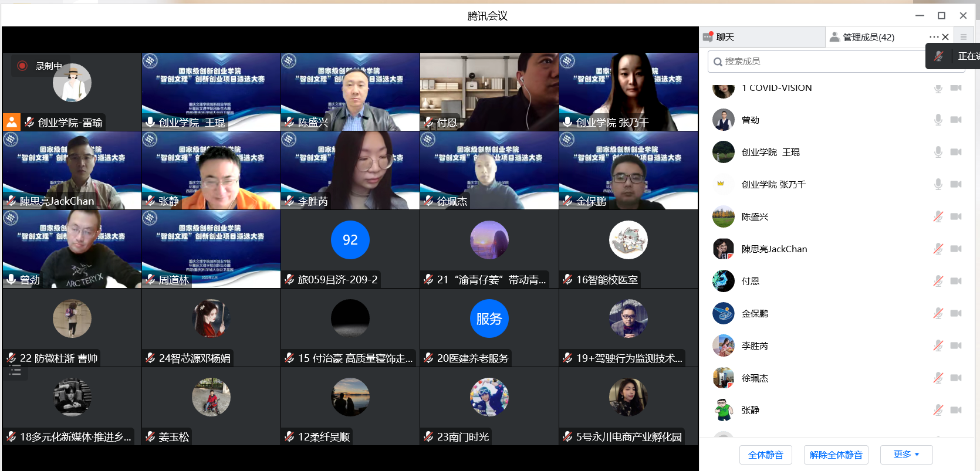Click camera icon beside 金保鹏 in list

click(x=956, y=313)
